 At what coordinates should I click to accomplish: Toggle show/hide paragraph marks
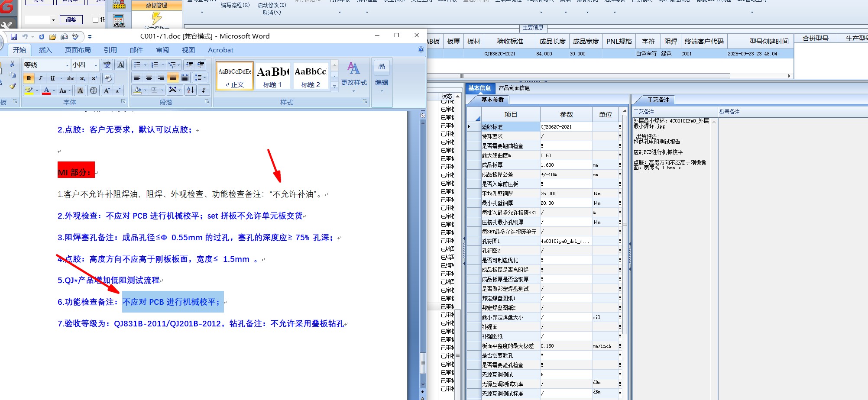[x=204, y=90]
